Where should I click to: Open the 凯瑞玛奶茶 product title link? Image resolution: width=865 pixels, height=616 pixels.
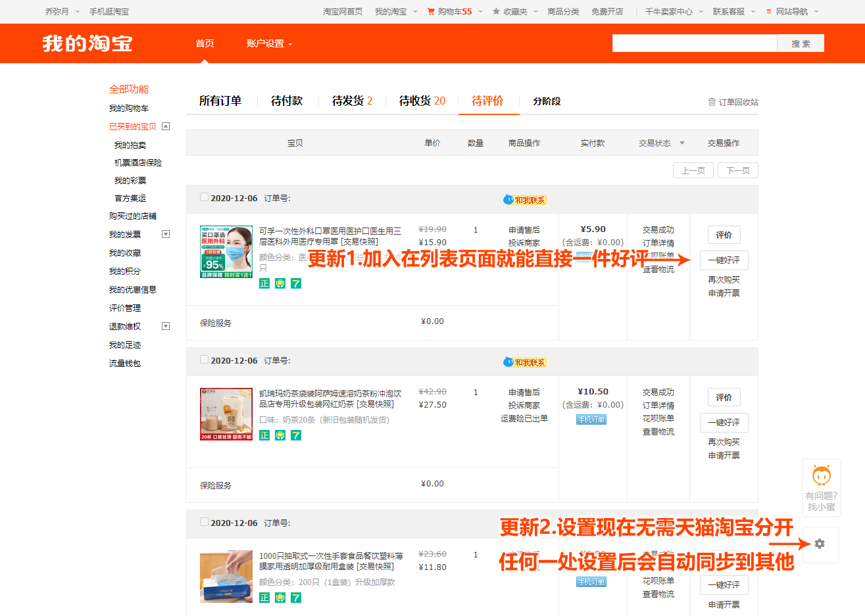point(330,398)
